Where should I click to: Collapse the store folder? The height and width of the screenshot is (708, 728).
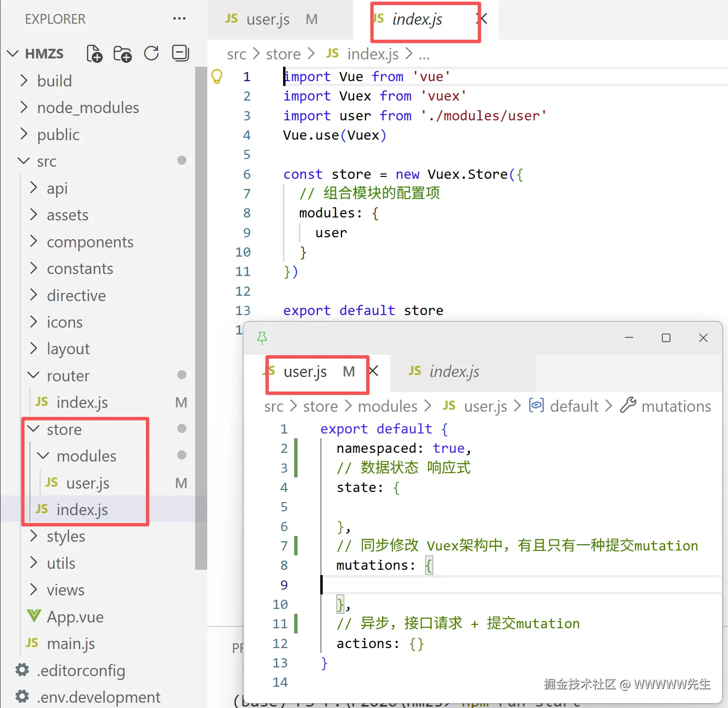point(33,429)
